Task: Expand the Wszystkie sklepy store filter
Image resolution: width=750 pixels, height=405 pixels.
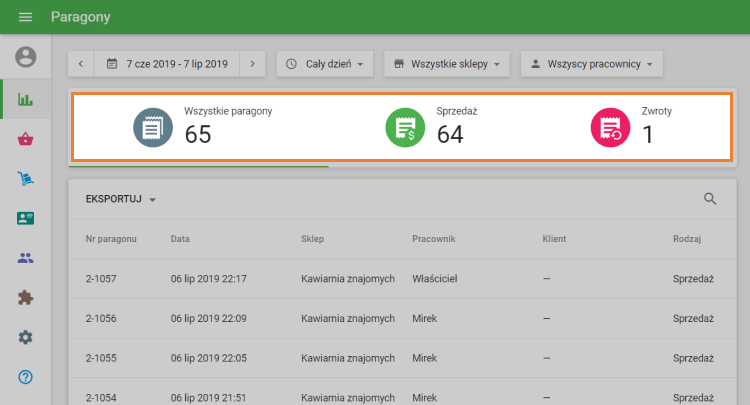Action: pyautogui.click(x=447, y=64)
